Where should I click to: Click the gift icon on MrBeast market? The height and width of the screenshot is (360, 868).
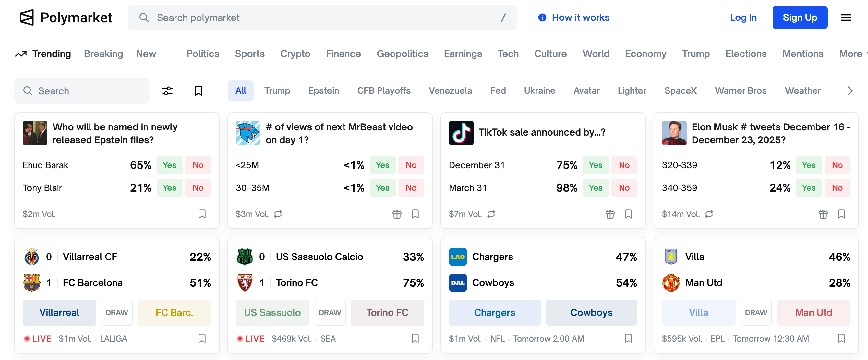click(397, 214)
